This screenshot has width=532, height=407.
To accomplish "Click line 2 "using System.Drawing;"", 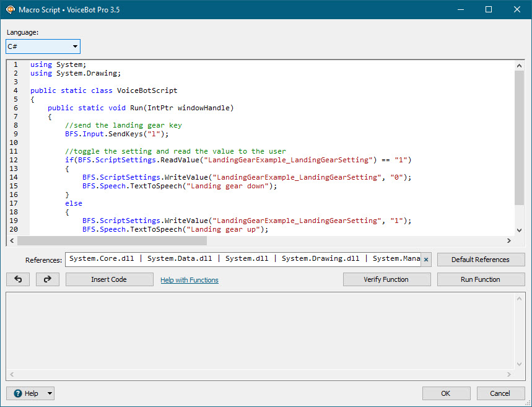I will 76,73.
